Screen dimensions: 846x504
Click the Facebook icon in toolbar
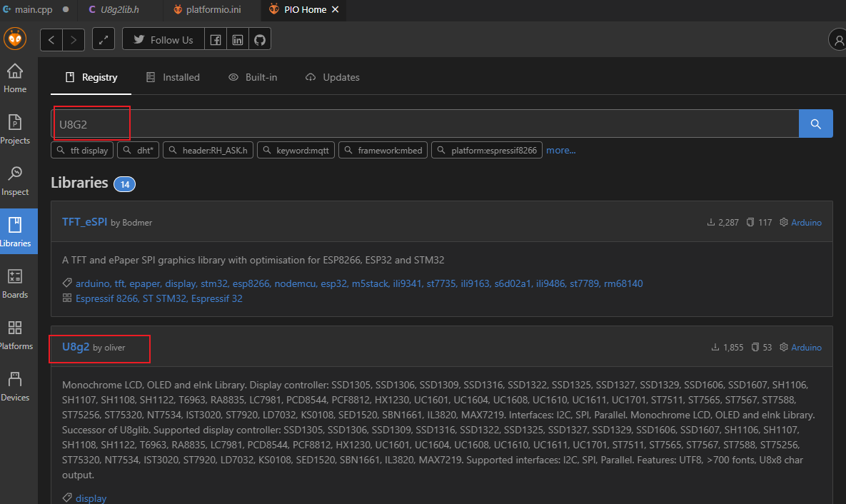(x=216, y=40)
